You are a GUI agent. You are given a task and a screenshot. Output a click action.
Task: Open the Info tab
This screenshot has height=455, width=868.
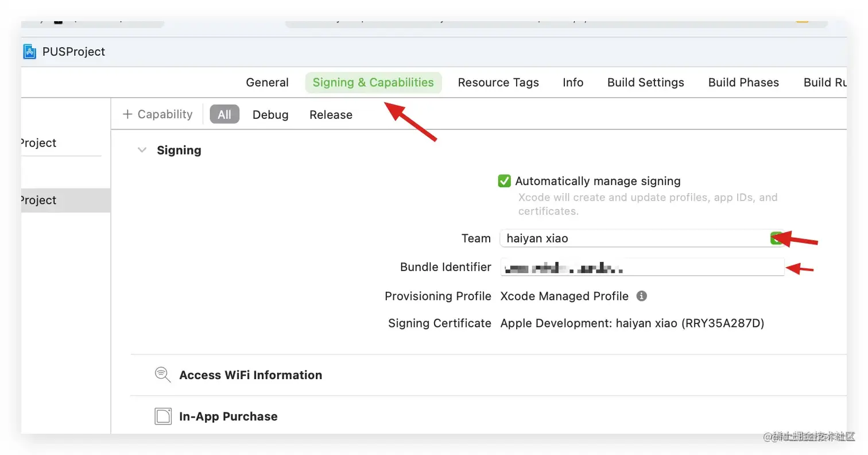pos(573,83)
